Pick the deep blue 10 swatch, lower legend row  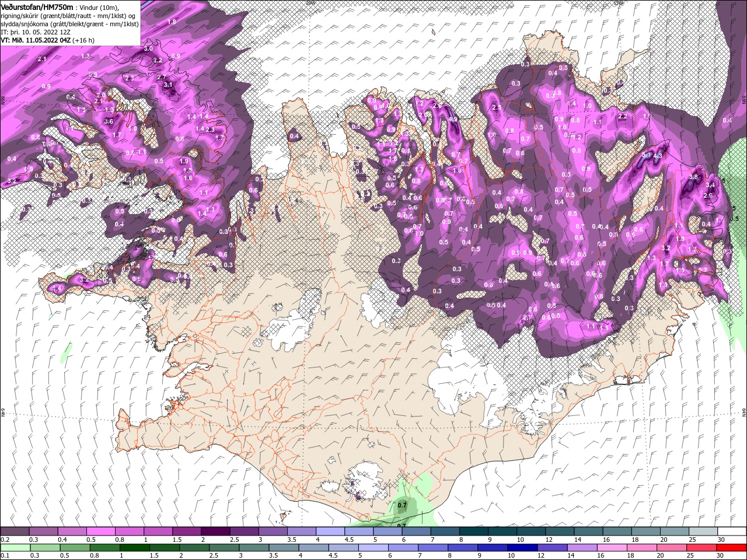pos(522,548)
